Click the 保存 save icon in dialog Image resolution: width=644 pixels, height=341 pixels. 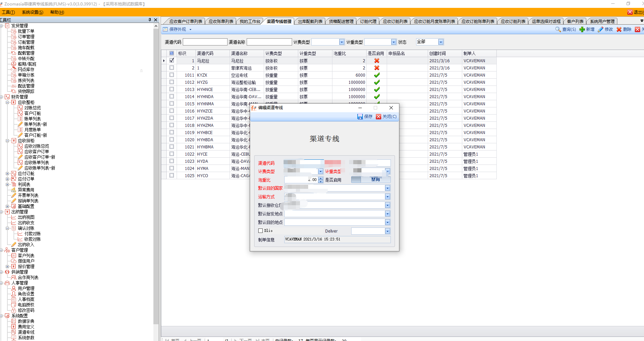[360, 117]
